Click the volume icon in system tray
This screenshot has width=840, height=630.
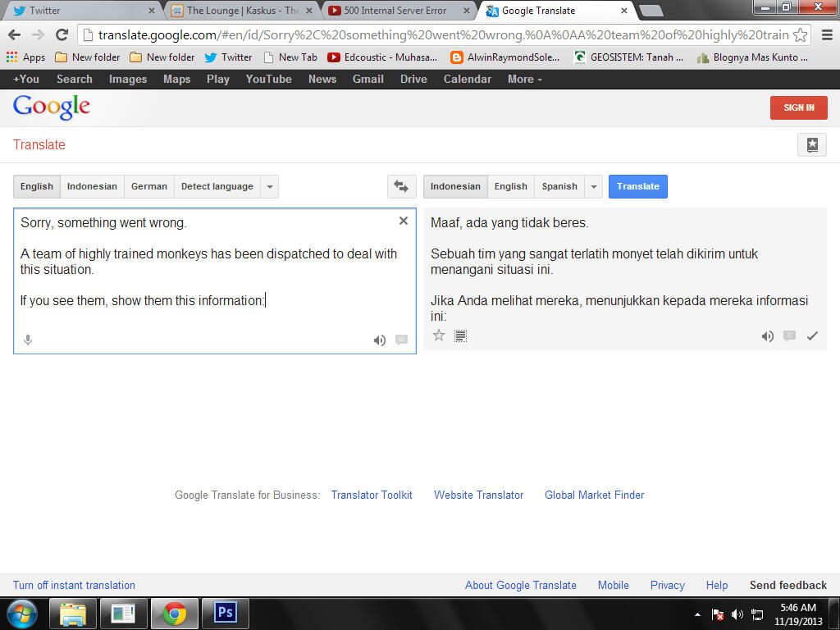tap(737, 614)
